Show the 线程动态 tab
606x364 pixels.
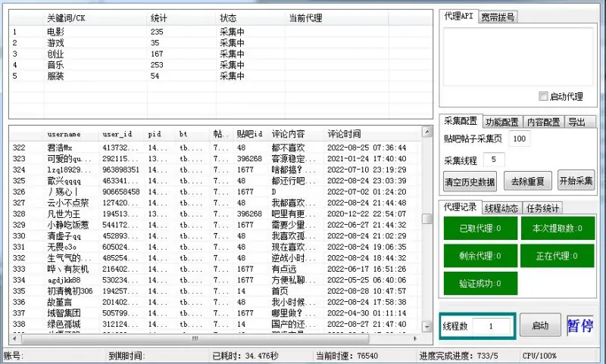click(501, 208)
